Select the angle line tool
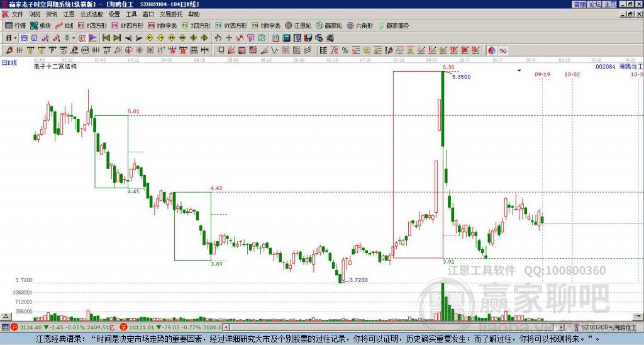Image resolution: width=644 pixels, height=345 pixels. click(x=264, y=50)
